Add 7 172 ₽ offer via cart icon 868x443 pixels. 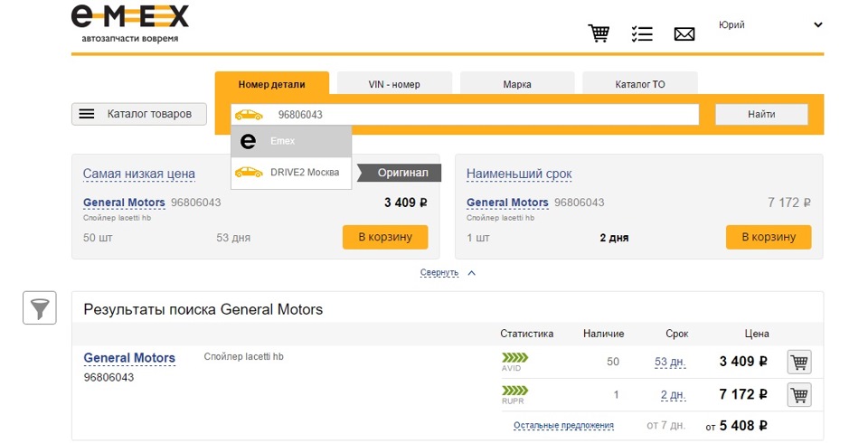pos(799,395)
